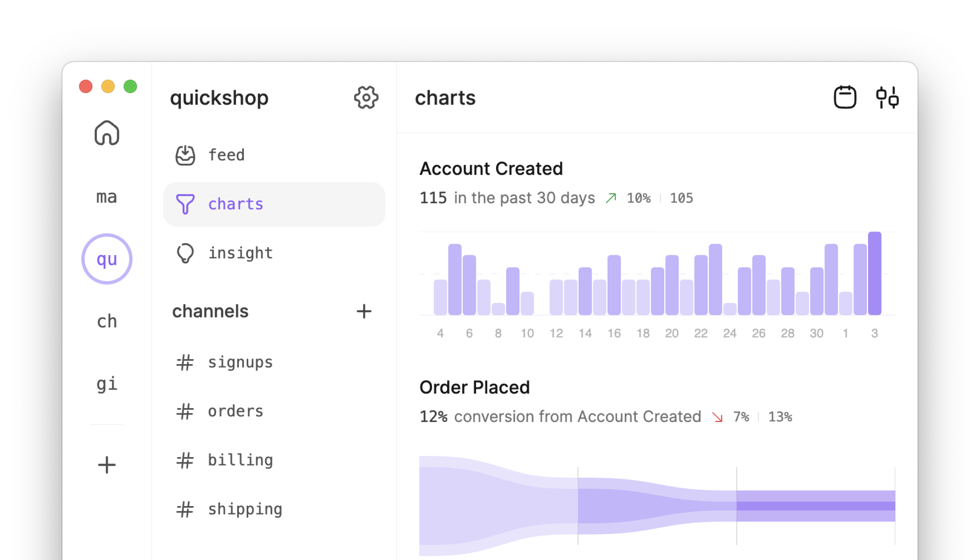Click the shipping channel link
Screen dimensions: 980x560
pos(245,508)
